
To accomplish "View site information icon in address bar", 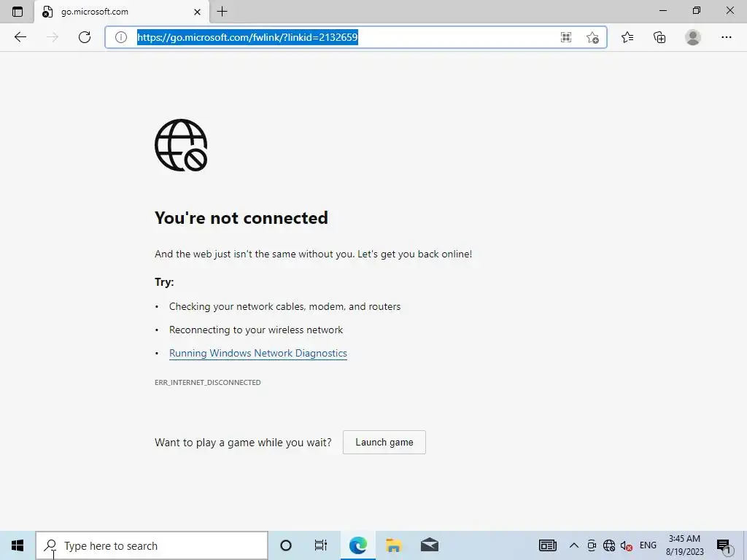I will pos(121,37).
